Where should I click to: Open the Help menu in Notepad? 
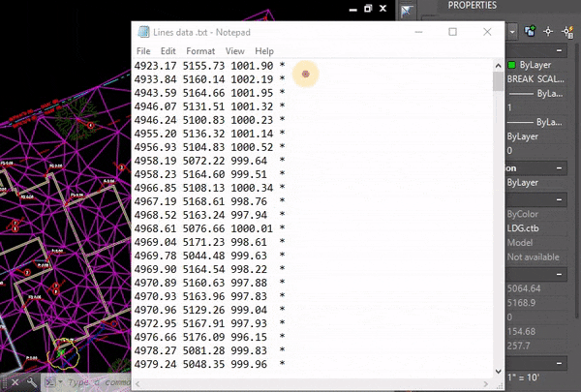click(x=264, y=51)
